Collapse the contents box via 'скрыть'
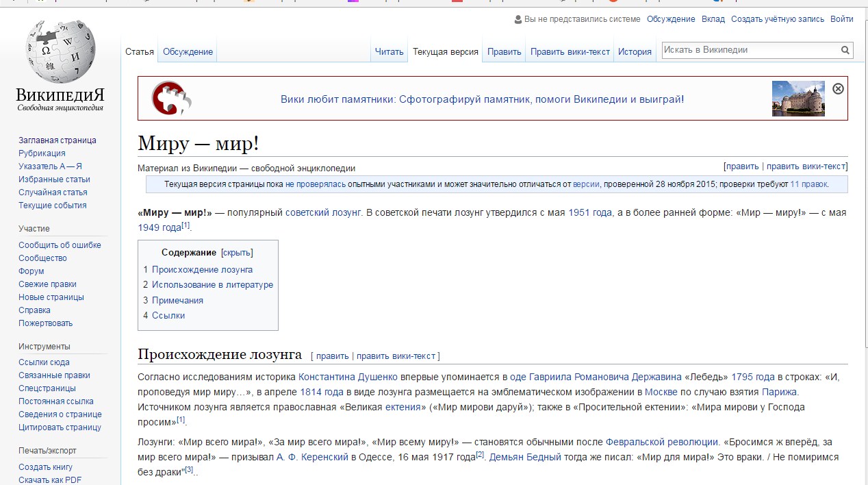 pyautogui.click(x=237, y=253)
